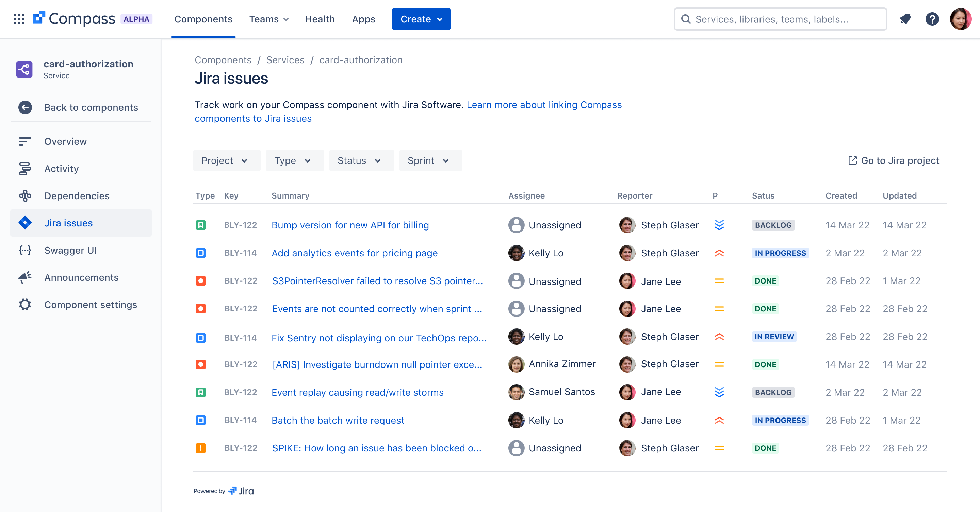Click the Back to components arrow icon
980x512 pixels.
[x=25, y=107]
